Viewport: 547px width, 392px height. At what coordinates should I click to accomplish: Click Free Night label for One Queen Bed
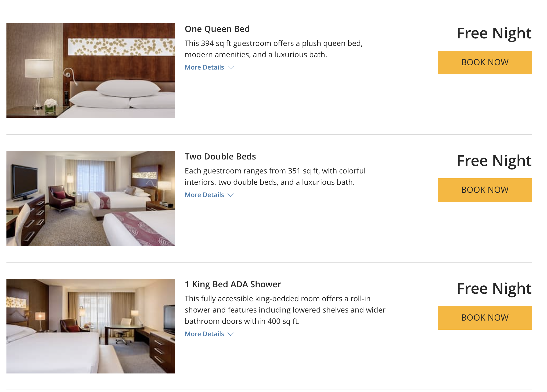tap(494, 33)
